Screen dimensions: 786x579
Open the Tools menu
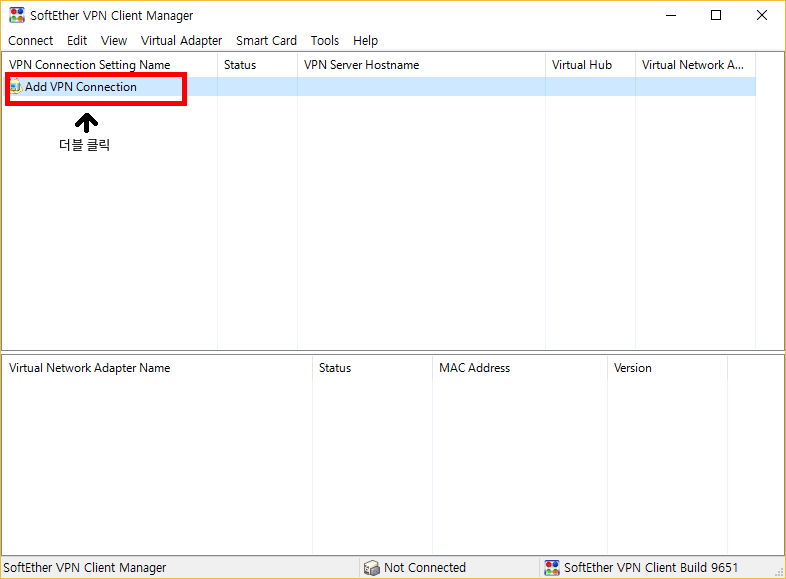point(325,41)
